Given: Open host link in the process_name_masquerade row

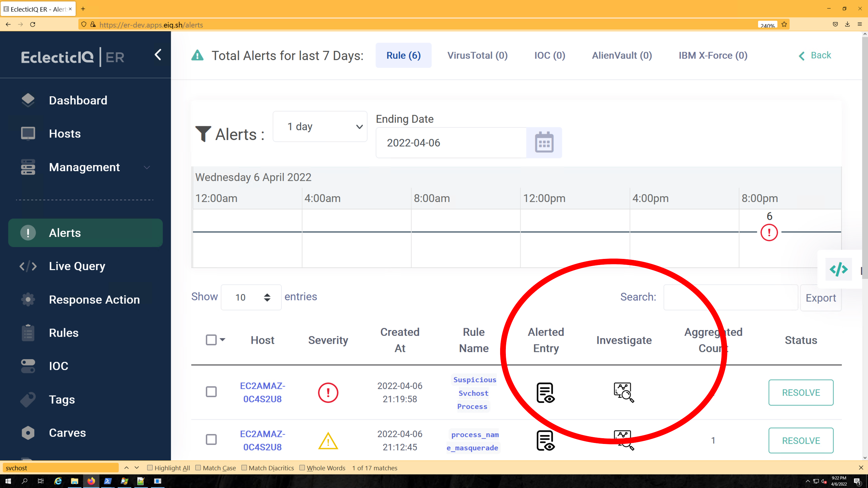Looking at the screenshot, I should pyautogui.click(x=262, y=441).
